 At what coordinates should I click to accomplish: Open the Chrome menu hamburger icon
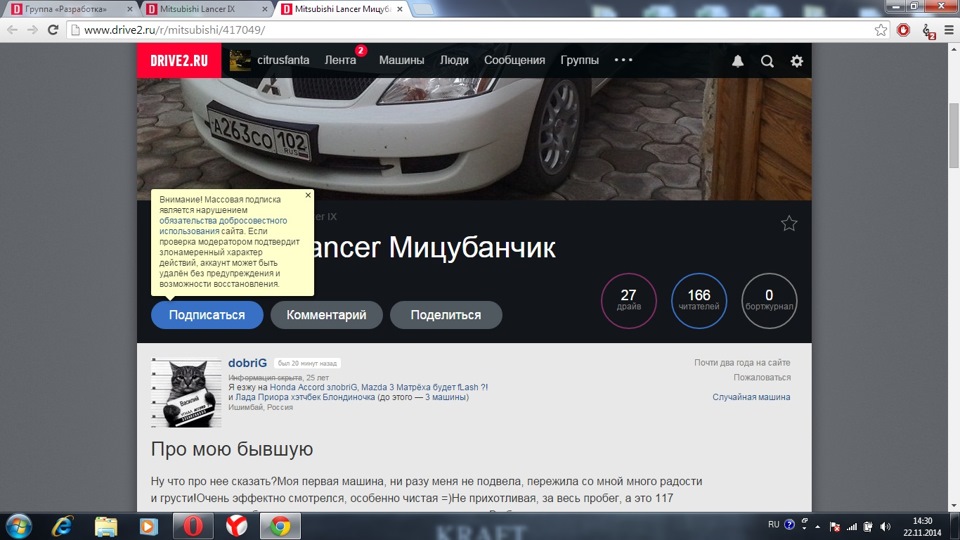949,30
